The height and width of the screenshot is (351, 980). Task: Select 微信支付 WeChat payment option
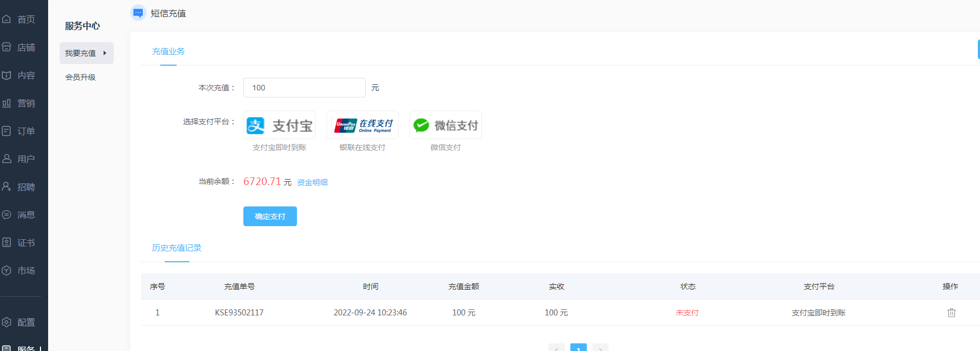[446, 125]
